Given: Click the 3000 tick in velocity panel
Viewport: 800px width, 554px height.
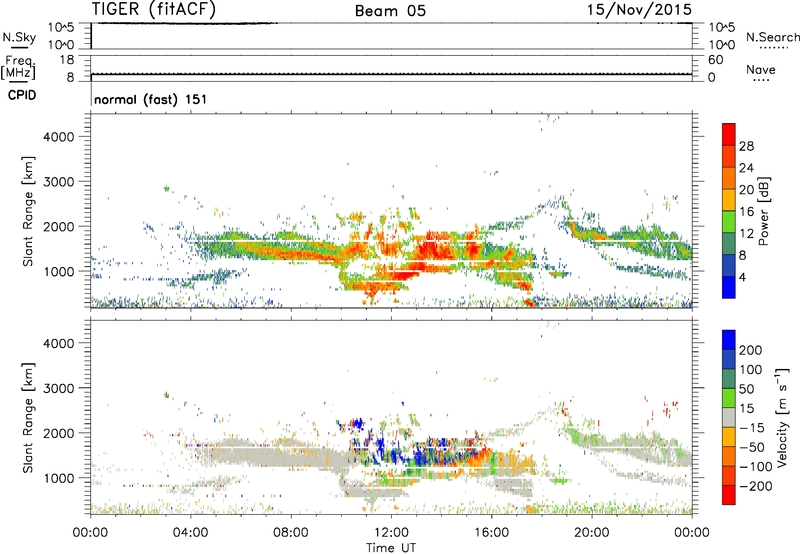Looking at the screenshot, I should pos(59,388).
